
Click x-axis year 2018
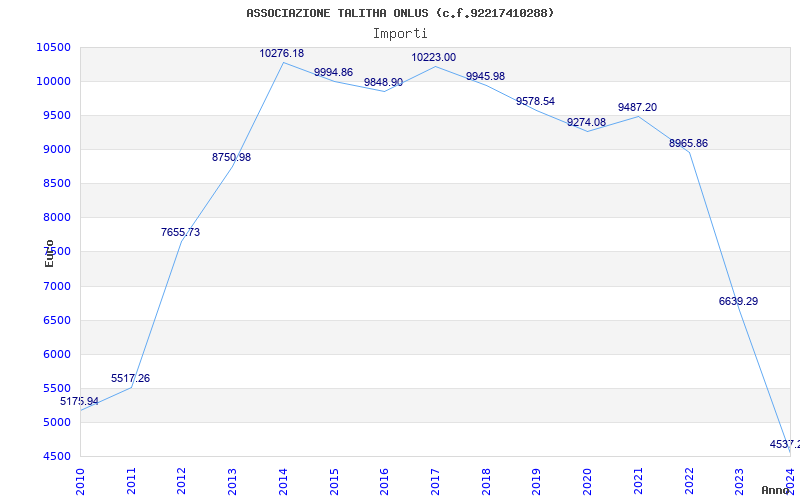486,481
